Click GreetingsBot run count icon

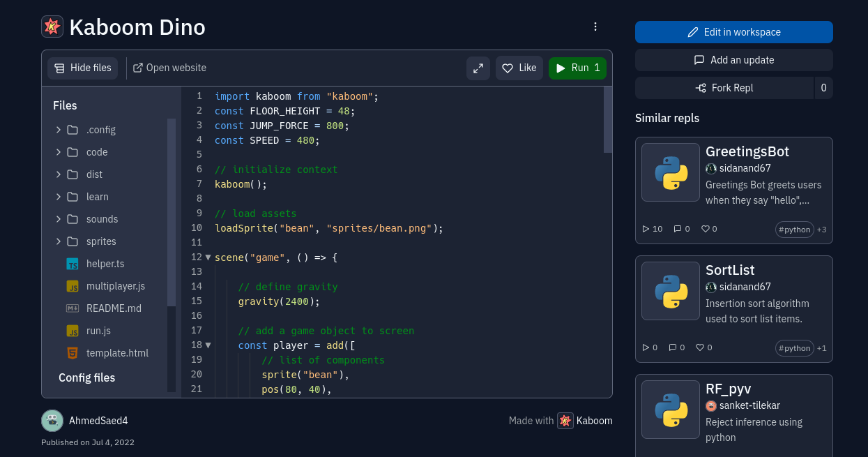tap(646, 229)
